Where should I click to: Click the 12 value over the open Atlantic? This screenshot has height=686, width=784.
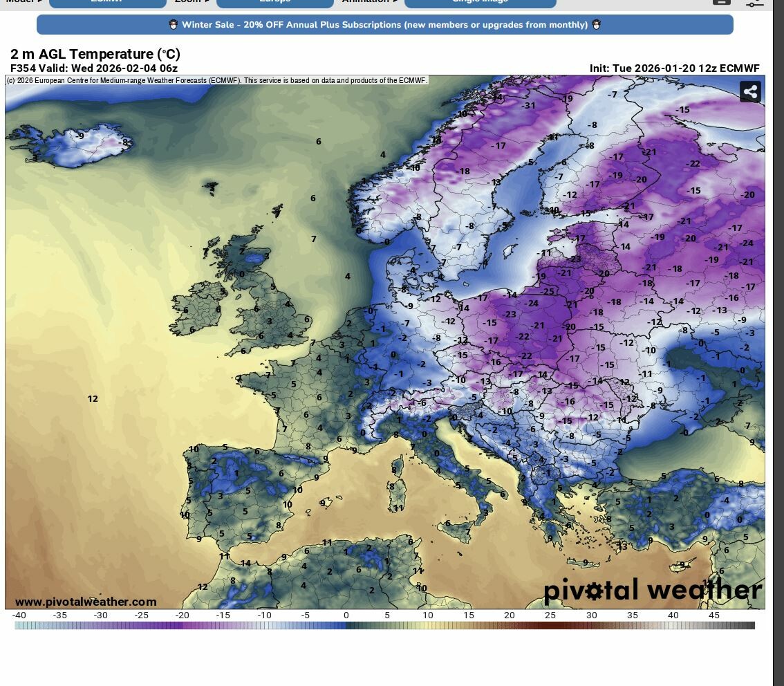pos(93,398)
